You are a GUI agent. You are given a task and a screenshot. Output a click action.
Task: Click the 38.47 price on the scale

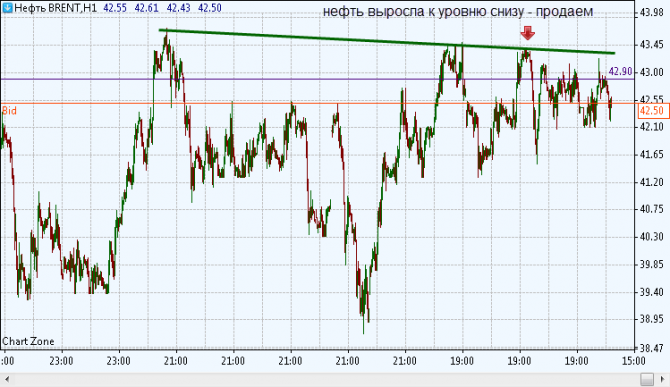coord(652,348)
